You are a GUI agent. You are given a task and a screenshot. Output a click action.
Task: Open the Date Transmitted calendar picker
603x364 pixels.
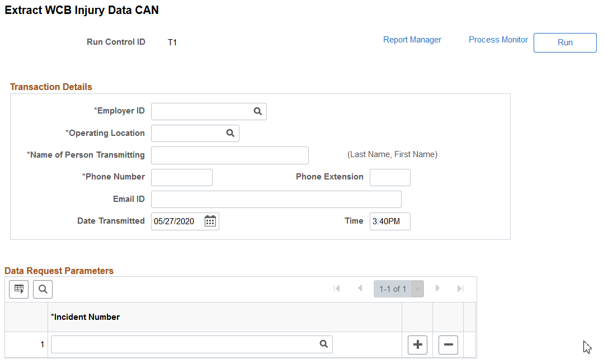(x=210, y=221)
